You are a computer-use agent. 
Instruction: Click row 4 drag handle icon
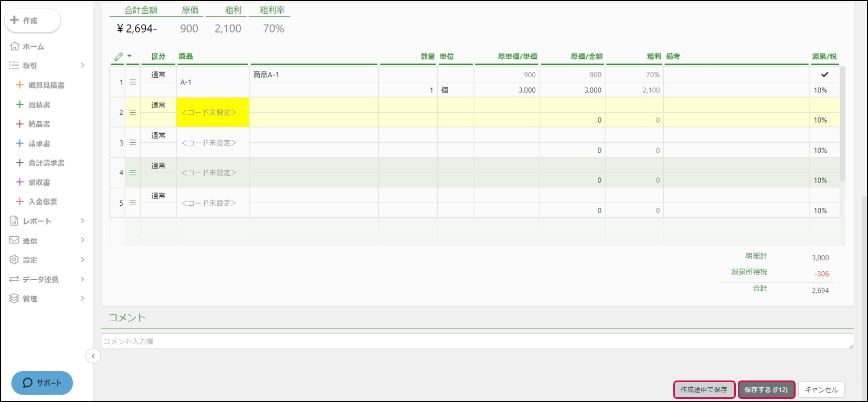pyautogui.click(x=133, y=173)
